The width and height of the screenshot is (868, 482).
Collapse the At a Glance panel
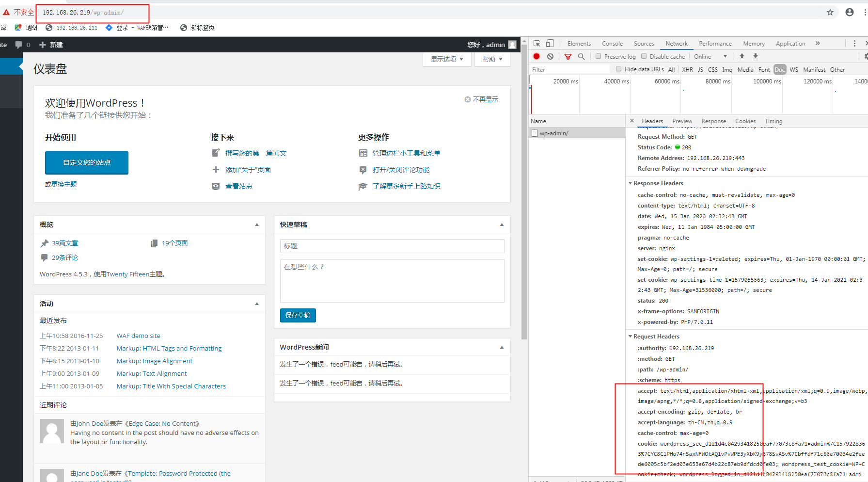coord(257,225)
